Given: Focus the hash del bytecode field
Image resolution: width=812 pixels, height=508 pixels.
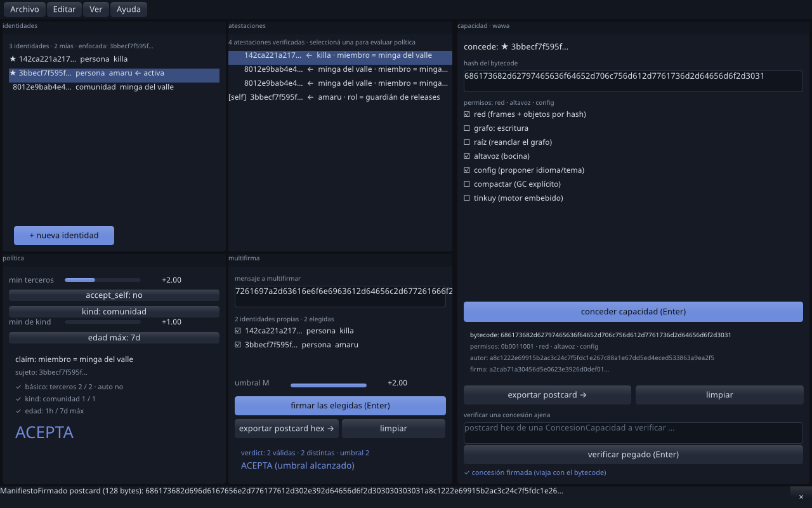Looking at the screenshot, I should pyautogui.click(x=633, y=81).
